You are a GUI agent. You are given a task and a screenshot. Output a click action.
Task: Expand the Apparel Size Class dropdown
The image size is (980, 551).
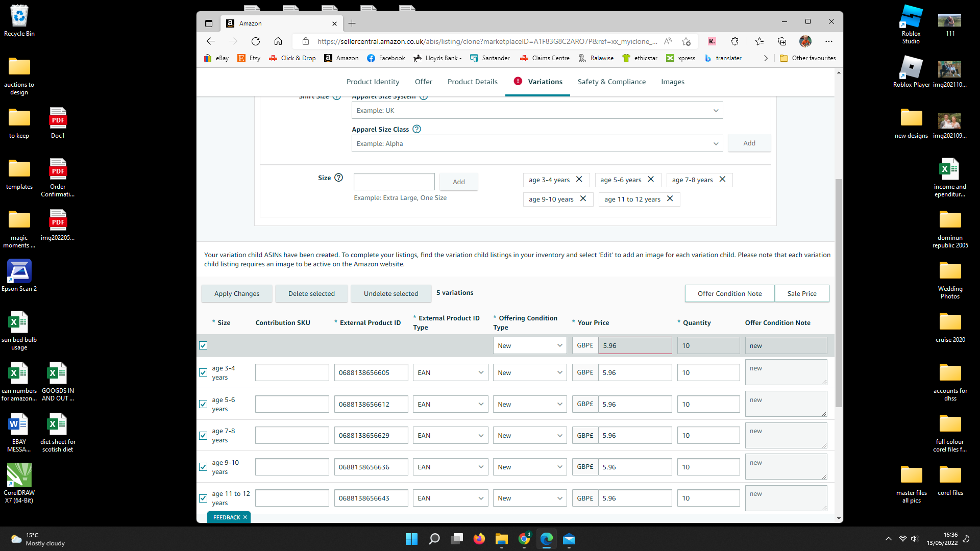[537, 143]
